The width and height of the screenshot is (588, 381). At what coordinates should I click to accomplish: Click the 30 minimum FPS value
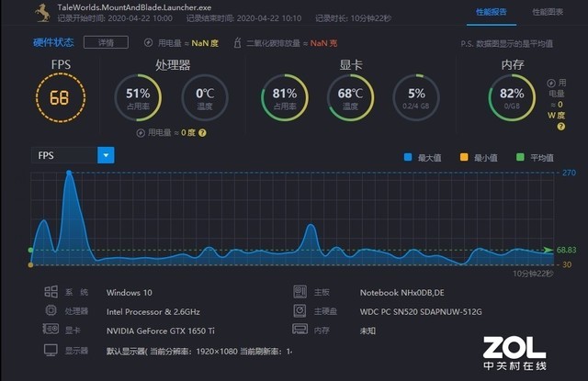coord(567,265)
